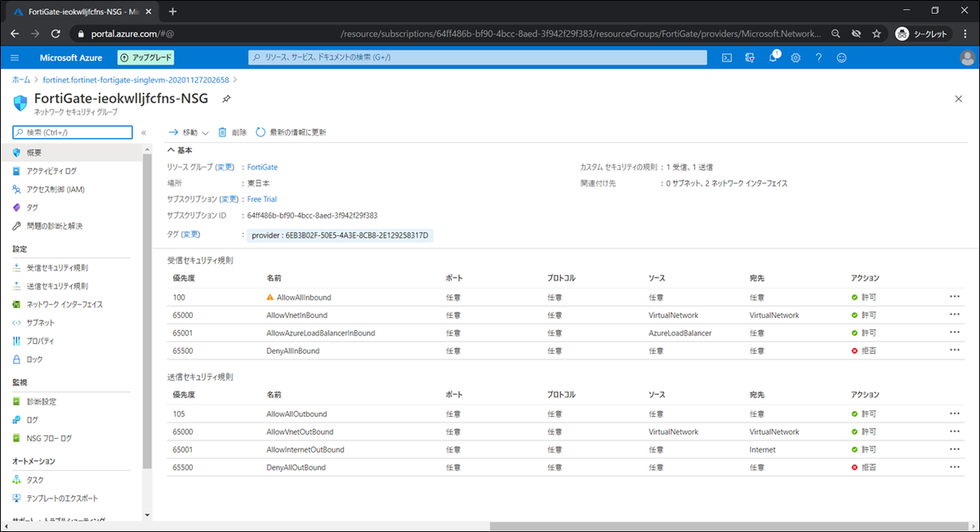Click the fortinet deployment breadcrumb link
The height and width of the screenshot is (532, 980).
(x=134, y=79)
